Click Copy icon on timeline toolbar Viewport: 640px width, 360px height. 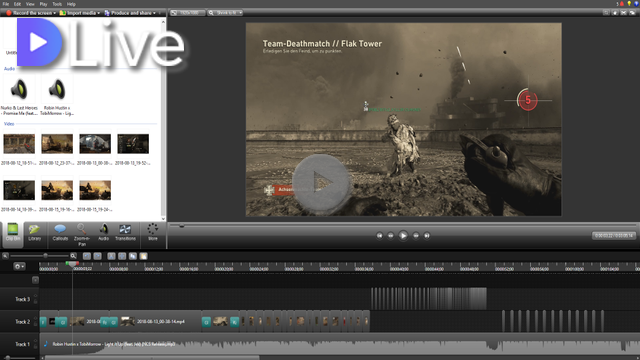click(133, 256)
